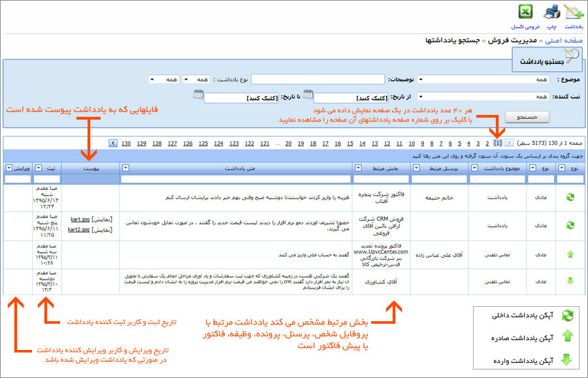This screenshot has width=588, height=378.
Task: Go to page 2 of notes
Action: [487, 144]
